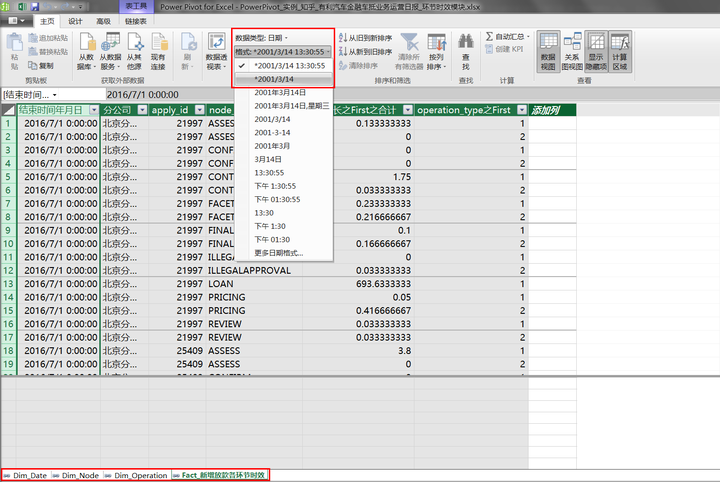
Task: Open column name box dropdown [结束时间...
Action: [55, 95]
